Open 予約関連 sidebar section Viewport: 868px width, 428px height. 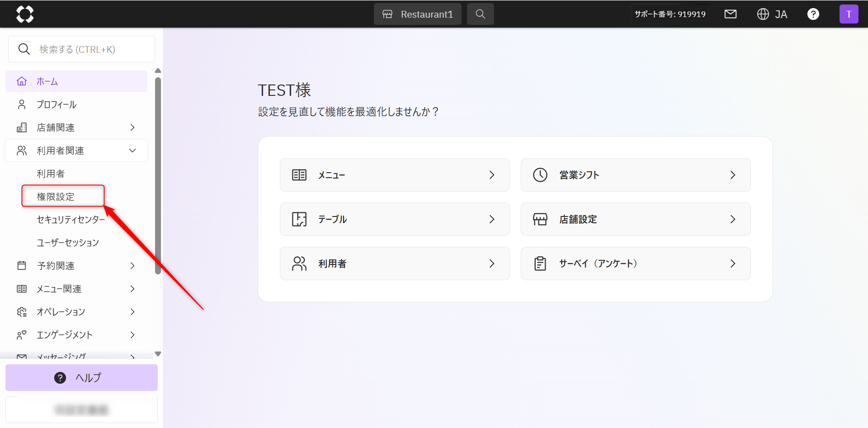click(76, 266)
